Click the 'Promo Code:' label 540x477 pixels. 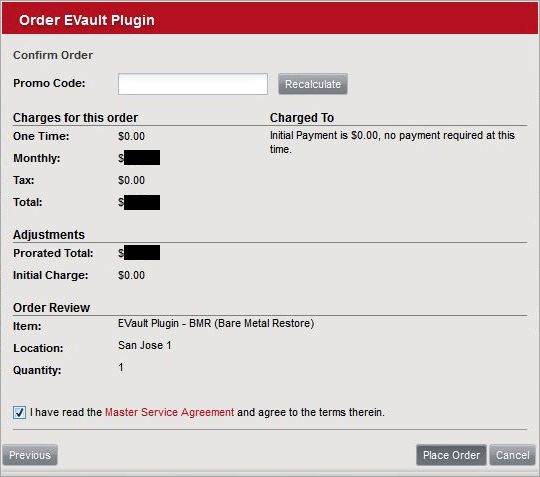click(49, 83)
